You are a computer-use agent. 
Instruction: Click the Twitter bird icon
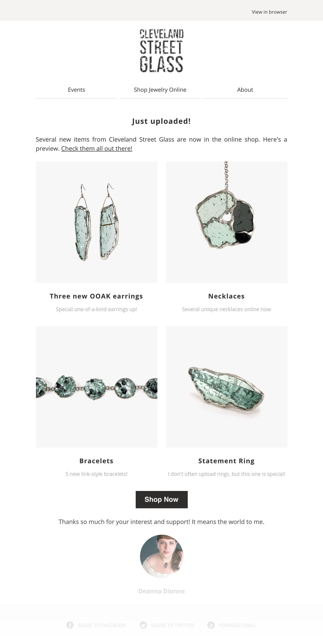(143, 625)
